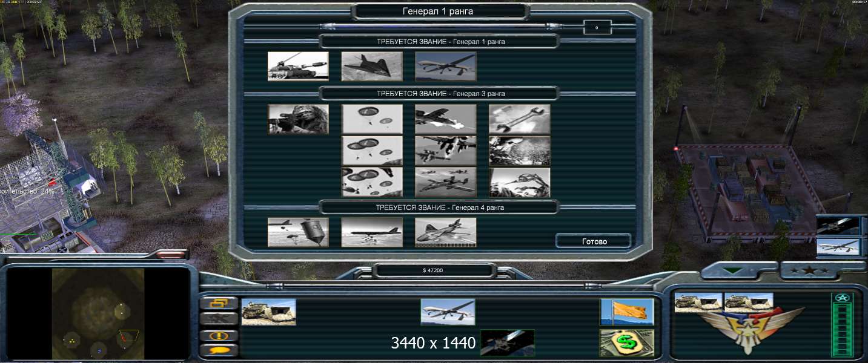Cancel the second queued Dozer thumbnail
Viewport: 868px width, 363px height.
(x=749, y=302)
